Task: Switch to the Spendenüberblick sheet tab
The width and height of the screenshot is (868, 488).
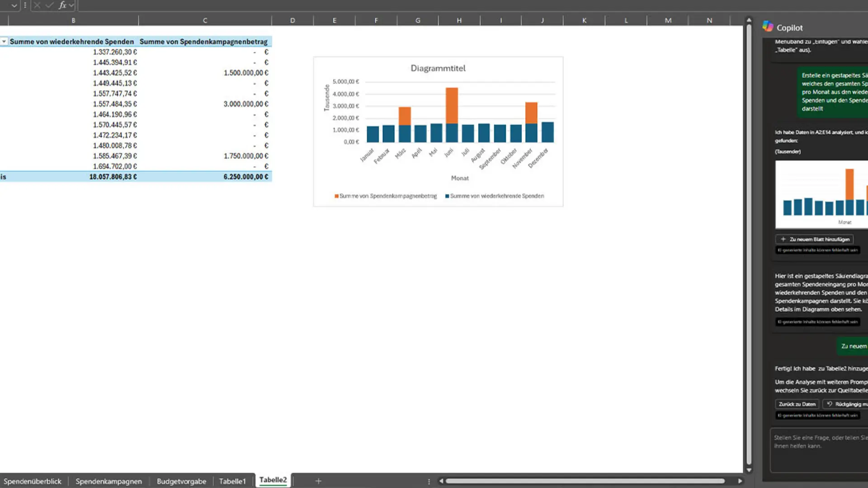Action: tap(33, 481)
